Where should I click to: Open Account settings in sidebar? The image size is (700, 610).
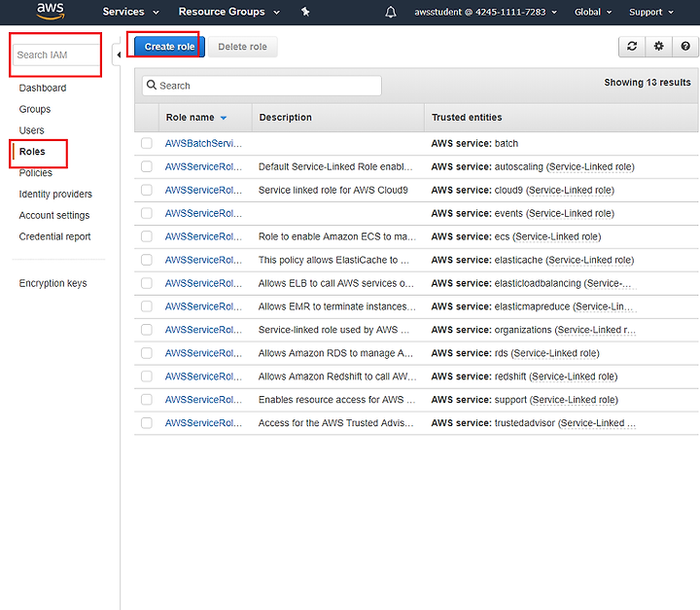pos(54,215)
